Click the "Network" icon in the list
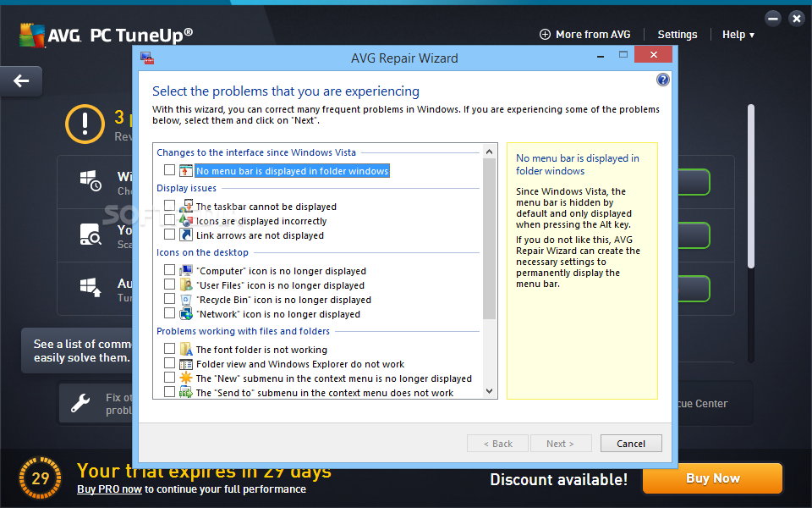 pyautogui.click(x=186, y=313)
